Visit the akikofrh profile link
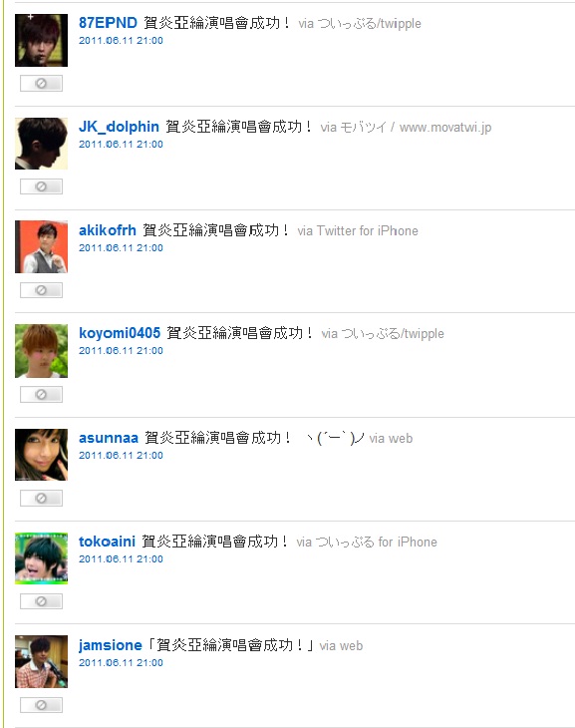Screen dimensions: 575x728 [x=108, y=230]
